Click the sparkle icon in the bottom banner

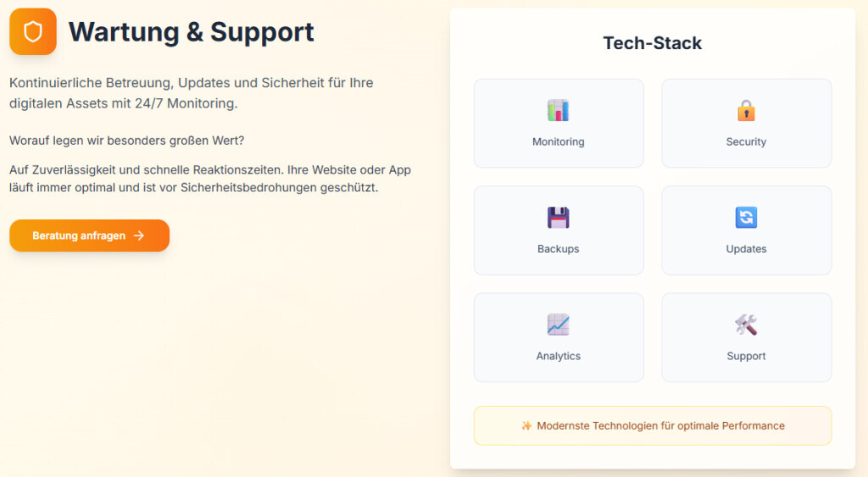click(526, 425)
